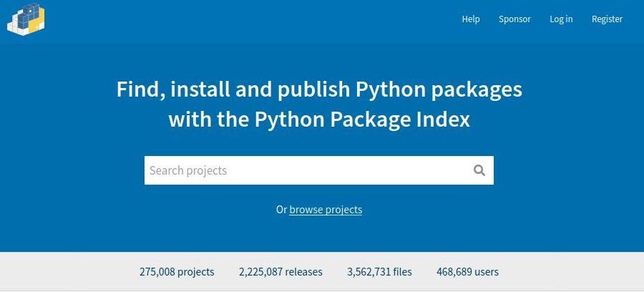Click the 'Find, install and publish Python packages' heading
644x292 pixels.
click(319, 90)
